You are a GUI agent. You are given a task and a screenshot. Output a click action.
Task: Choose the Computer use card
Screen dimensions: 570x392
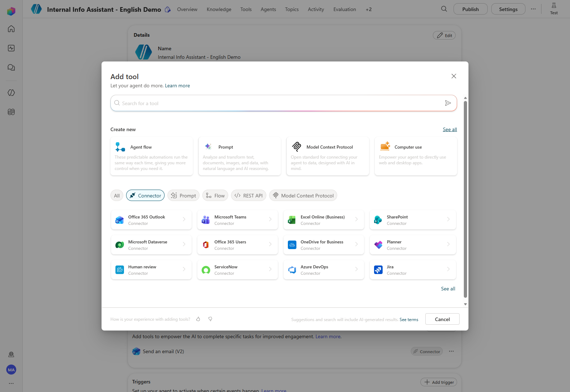(416, 156)
